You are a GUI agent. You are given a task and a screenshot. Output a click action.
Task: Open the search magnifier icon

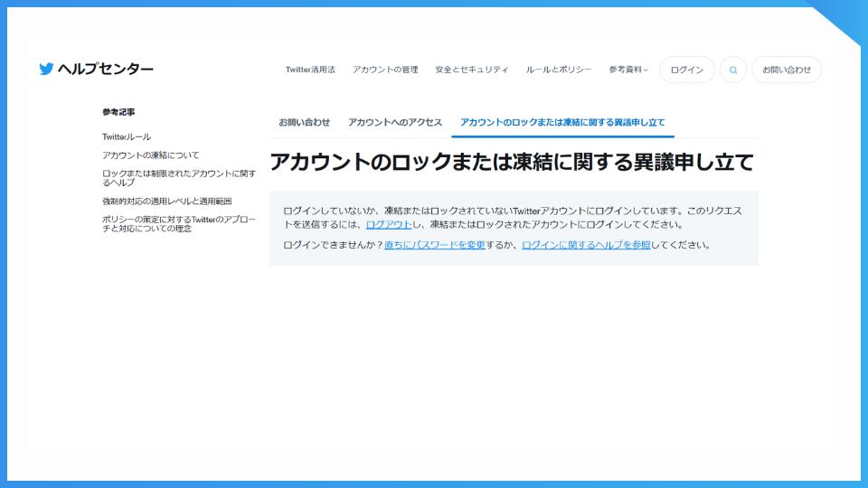(x=733, y=70)
